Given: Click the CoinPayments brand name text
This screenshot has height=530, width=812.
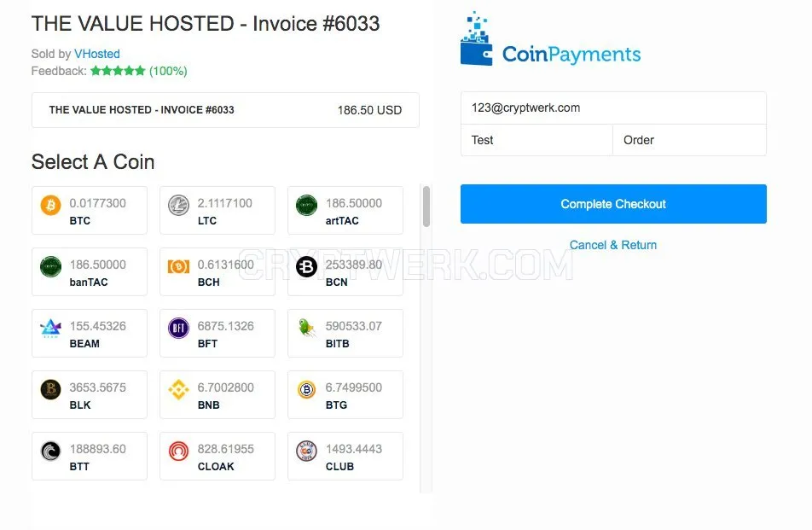Looking at the screenshot, I should click(x=571, y=55).
